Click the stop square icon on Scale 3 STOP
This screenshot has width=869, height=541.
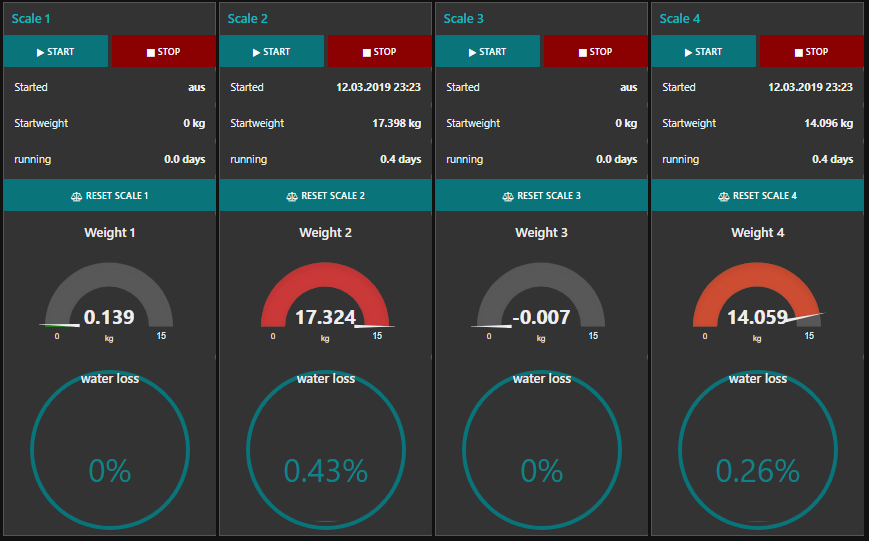click(x=582, y=53)
